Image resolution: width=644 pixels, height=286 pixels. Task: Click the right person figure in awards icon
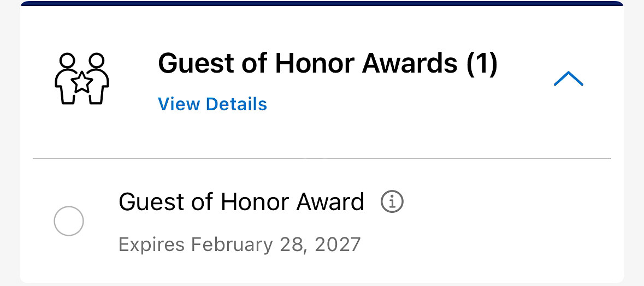(x=97, y=79)
